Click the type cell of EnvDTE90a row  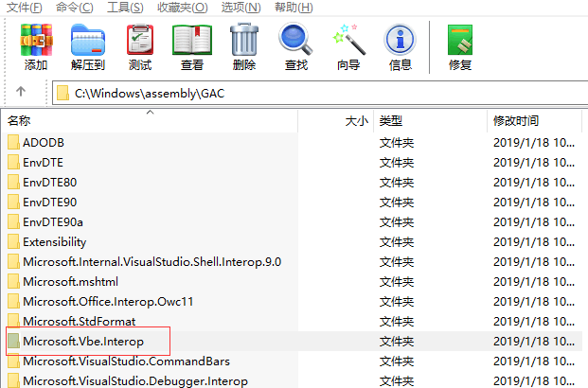coord(397,222)
